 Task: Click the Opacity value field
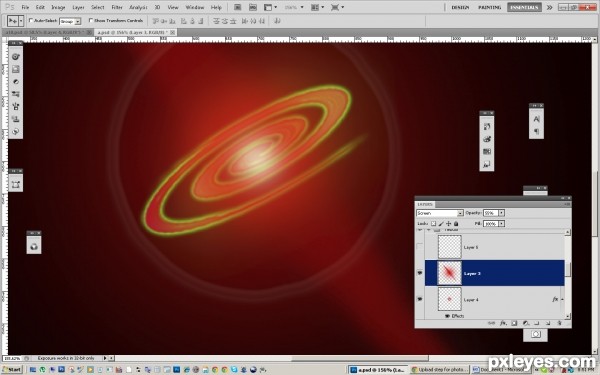(491, 213)
